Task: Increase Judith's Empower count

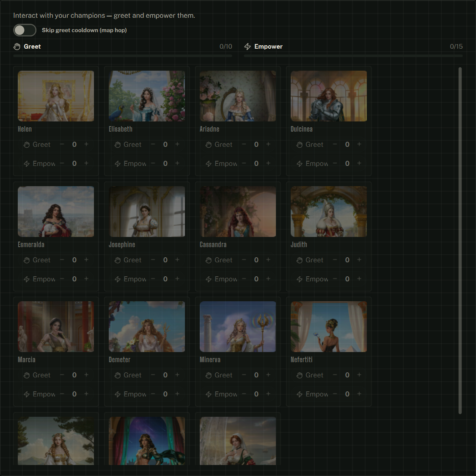Action: [359, 279]
